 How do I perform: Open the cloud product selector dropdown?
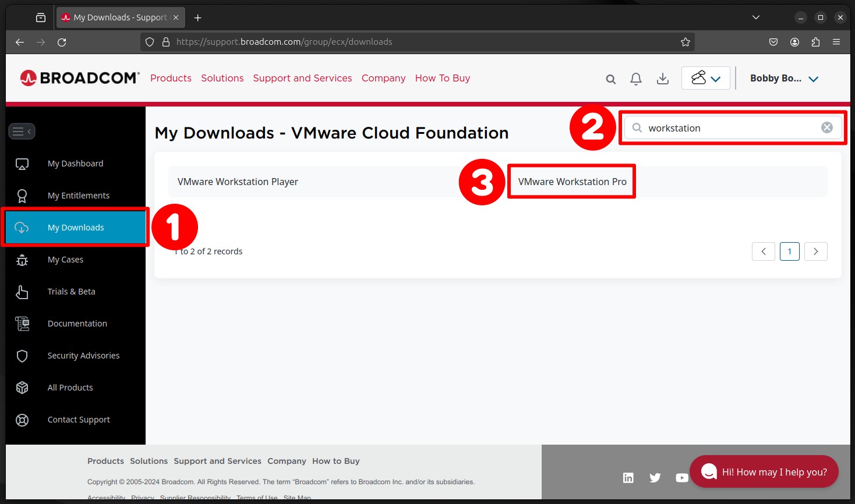coord(706,78)
